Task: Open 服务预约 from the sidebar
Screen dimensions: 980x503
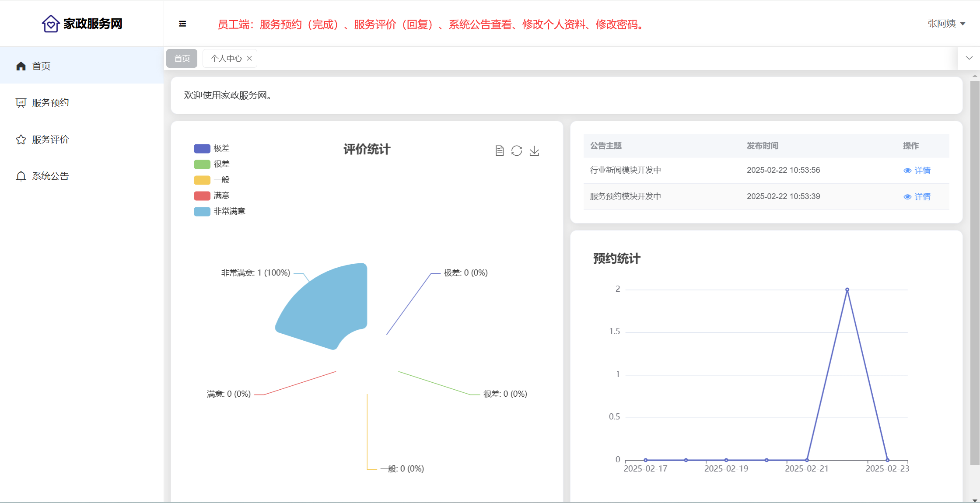Action: coord(50,103)
